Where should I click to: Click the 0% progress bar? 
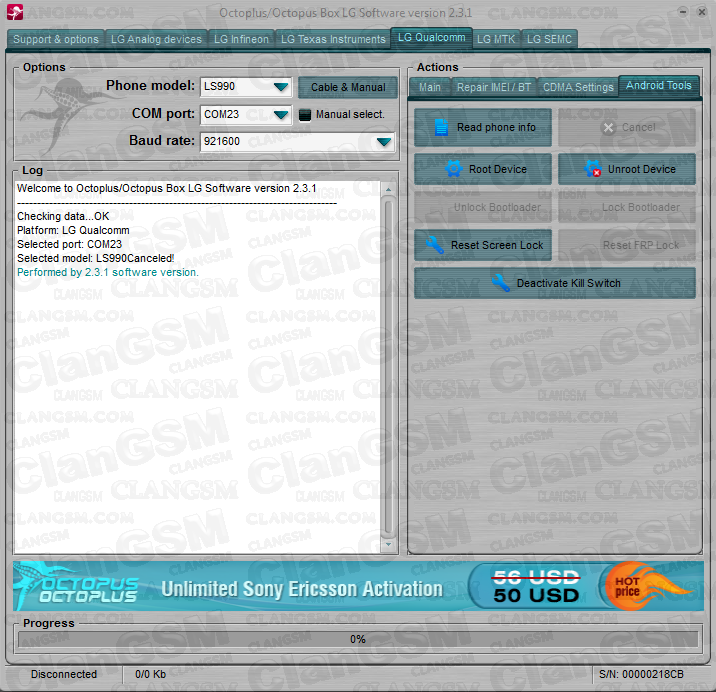(358, 639)
